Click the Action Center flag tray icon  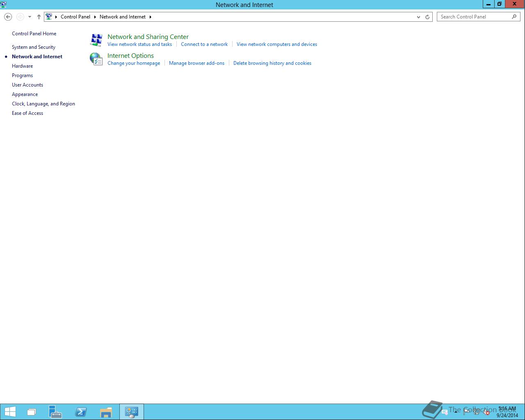[467, 412]
